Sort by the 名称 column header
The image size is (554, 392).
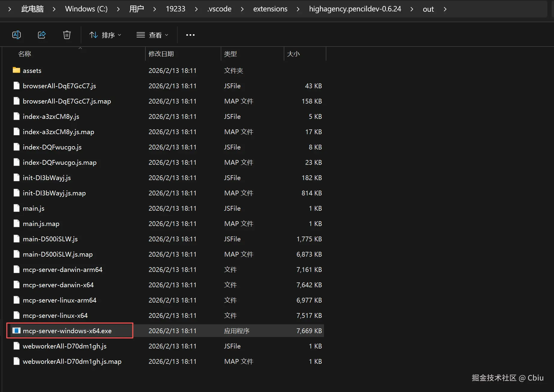click(25, 54)
